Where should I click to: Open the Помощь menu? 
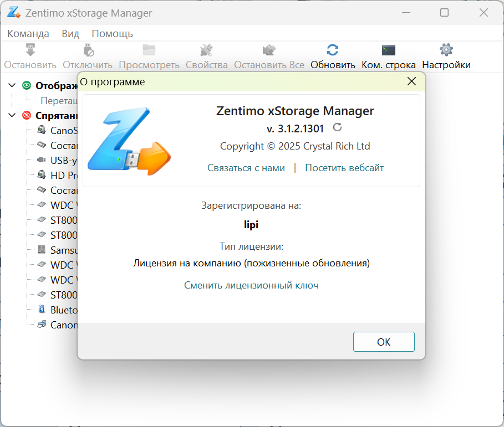coord(112,34)
